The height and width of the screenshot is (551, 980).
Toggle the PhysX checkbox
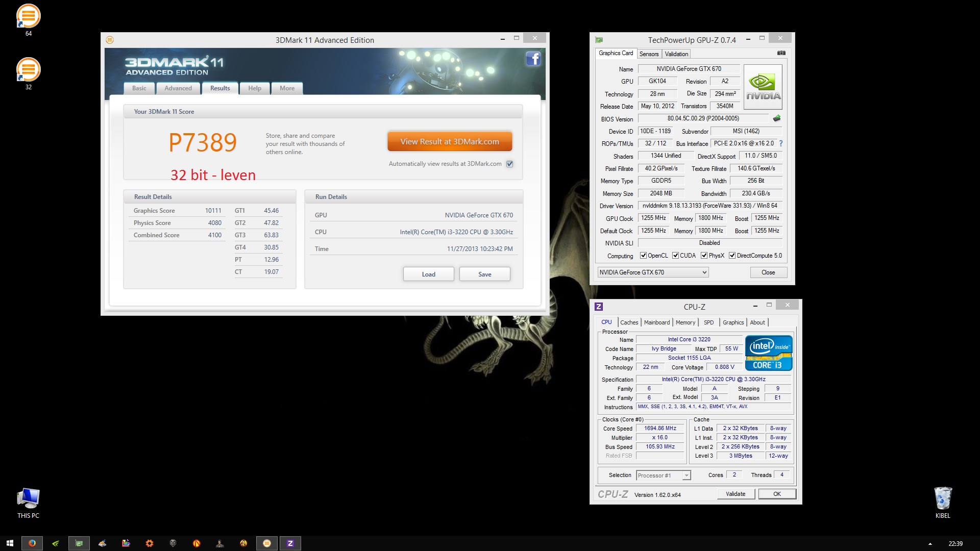(x=704, y=256)
